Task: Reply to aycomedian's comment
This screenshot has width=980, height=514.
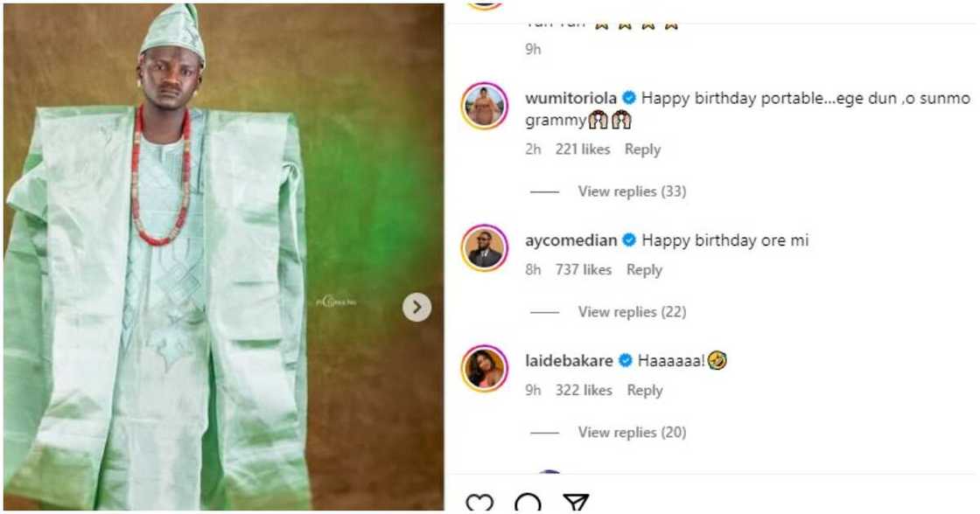Action: coord(644,270)
